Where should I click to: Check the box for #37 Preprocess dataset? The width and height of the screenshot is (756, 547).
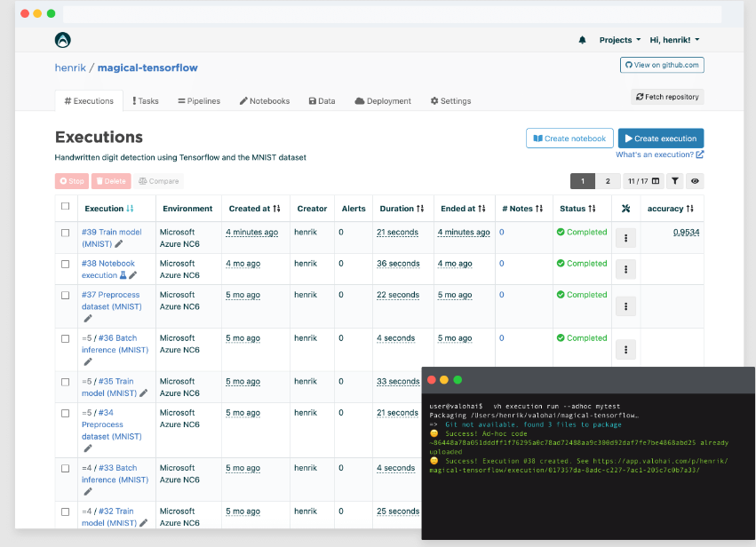click(66, 296)
